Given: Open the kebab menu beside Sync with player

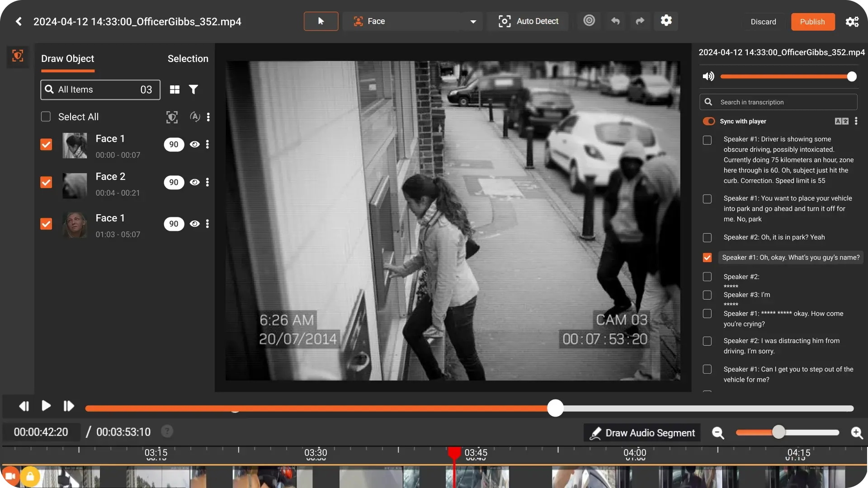Looking at the screenshot, I should click(x=856, y=121).
